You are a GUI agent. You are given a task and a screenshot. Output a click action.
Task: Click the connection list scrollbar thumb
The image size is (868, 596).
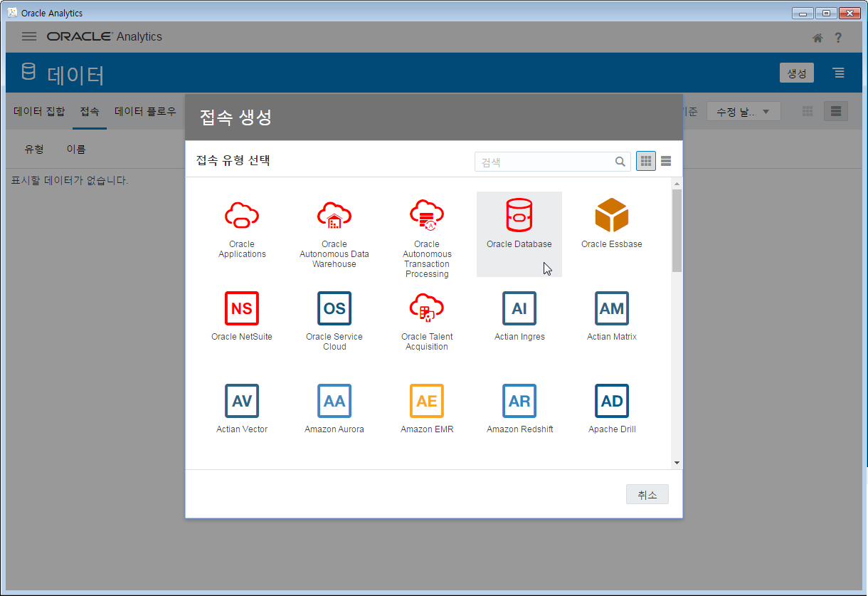point(677,230)
